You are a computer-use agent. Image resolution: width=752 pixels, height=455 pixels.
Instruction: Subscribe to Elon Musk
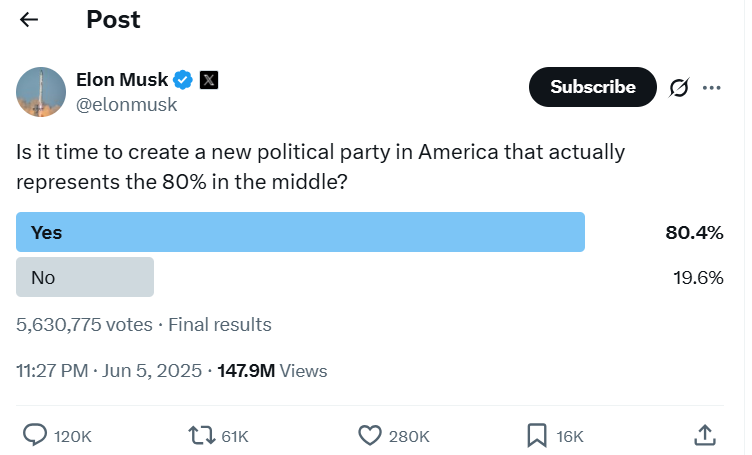click(x=592, y=87)
